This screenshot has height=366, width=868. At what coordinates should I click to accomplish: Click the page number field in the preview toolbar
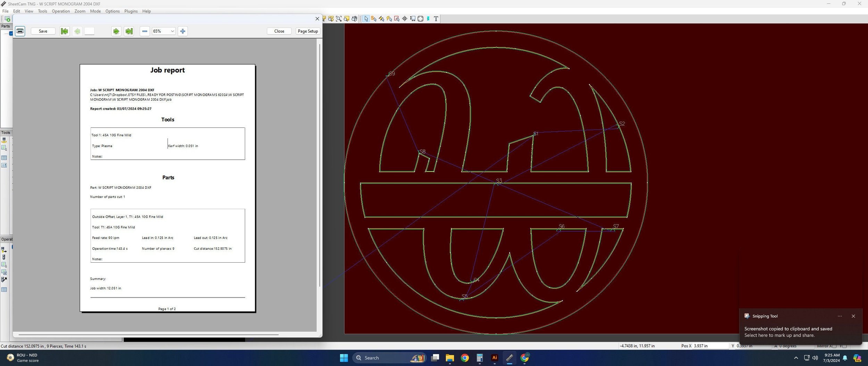click(x=89, y=31)
